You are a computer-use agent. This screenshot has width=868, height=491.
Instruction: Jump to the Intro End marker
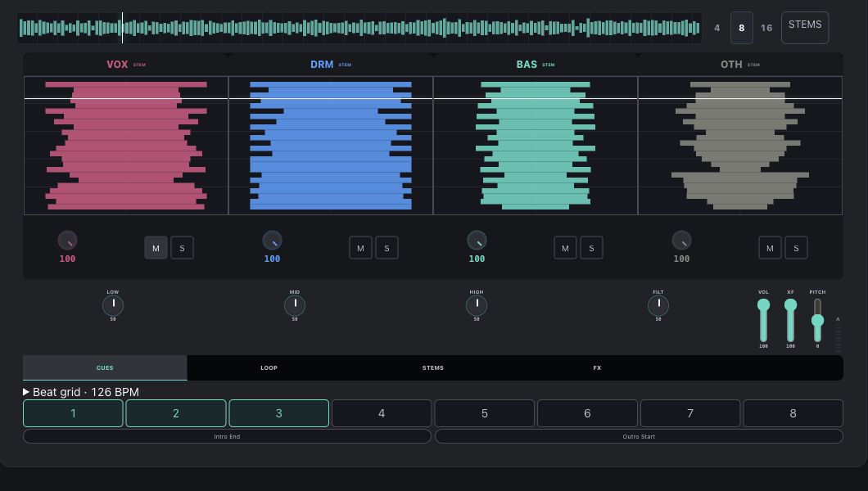click(227, 436)
